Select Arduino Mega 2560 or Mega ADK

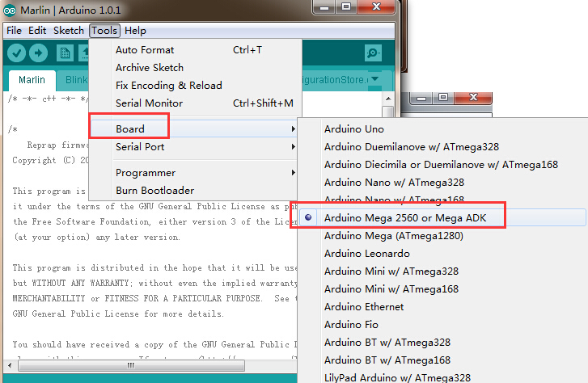click(443, 217)
